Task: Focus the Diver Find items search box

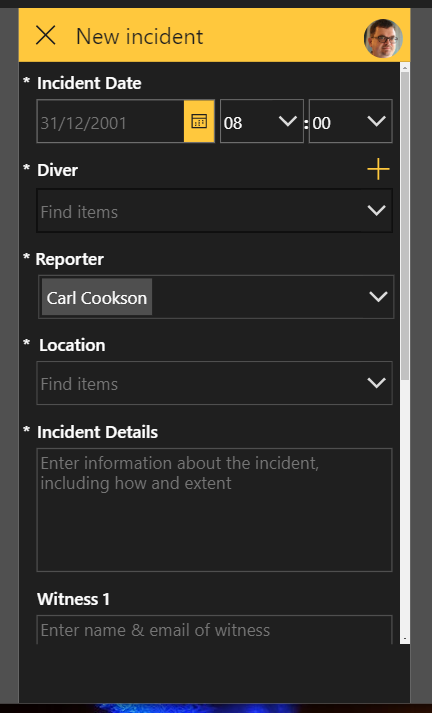Action: tap(200, 211)
